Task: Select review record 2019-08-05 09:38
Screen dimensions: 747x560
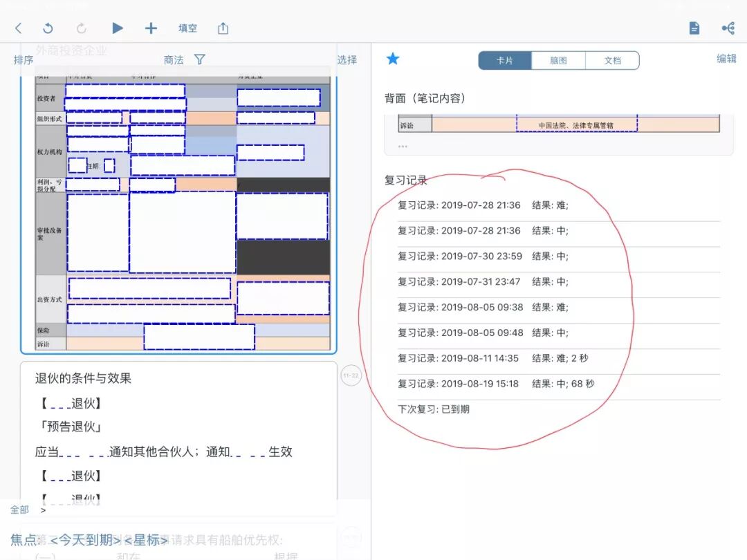Action: (x=559, y=307)
